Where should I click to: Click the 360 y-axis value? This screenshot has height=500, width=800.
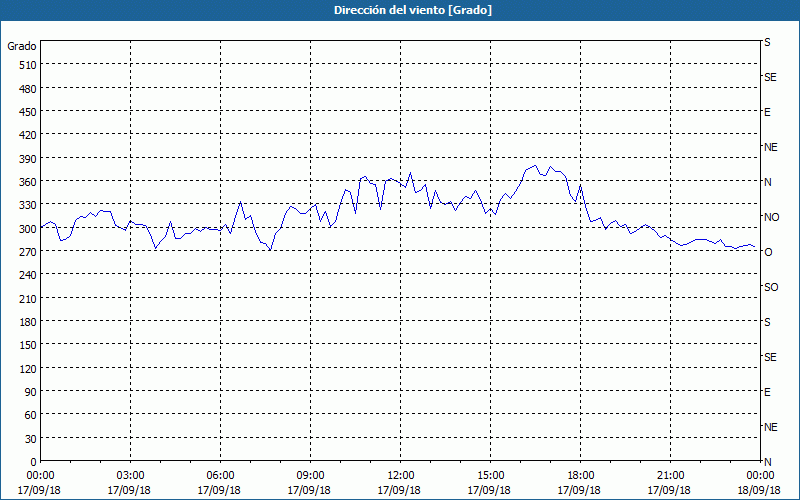pos(28,182)
